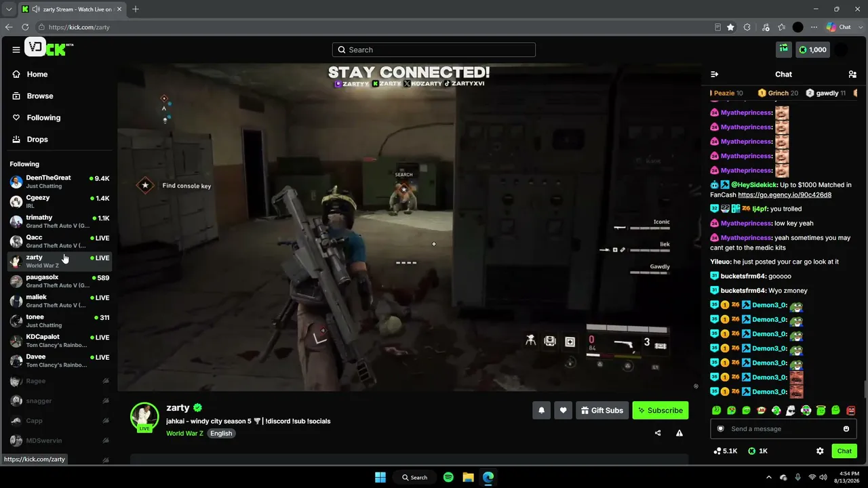
Task: Open File Explorer from taskbar
Action: (468, 477)
